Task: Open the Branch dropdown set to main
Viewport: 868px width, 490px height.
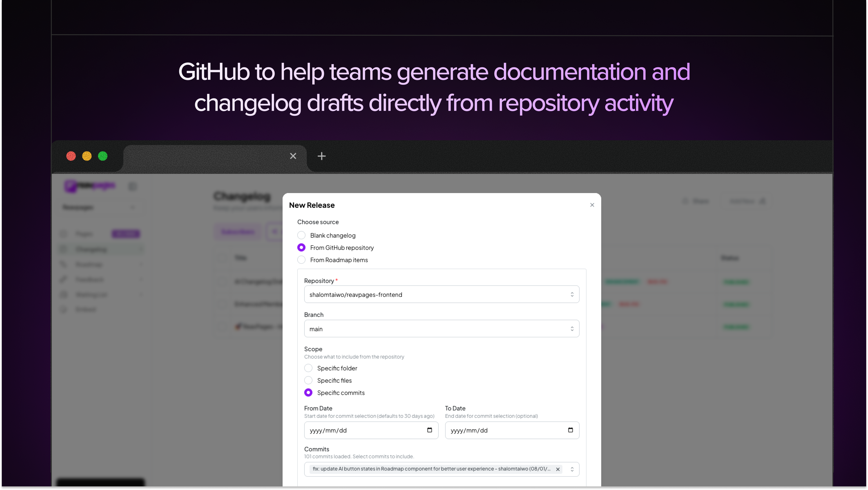Action: [441, 329]
